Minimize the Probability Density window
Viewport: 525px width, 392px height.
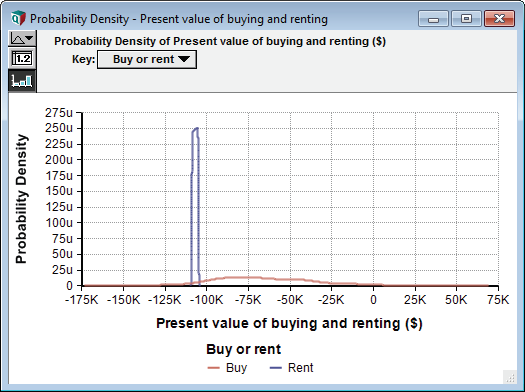click(433, 19)
